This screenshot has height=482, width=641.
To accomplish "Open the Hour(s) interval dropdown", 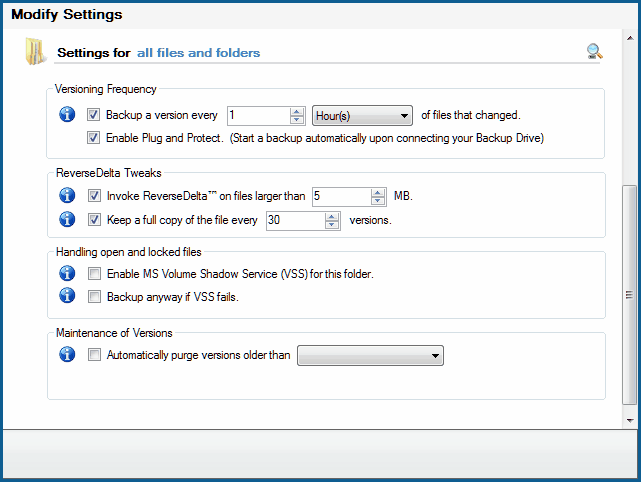I will click(x=362, y=116).
